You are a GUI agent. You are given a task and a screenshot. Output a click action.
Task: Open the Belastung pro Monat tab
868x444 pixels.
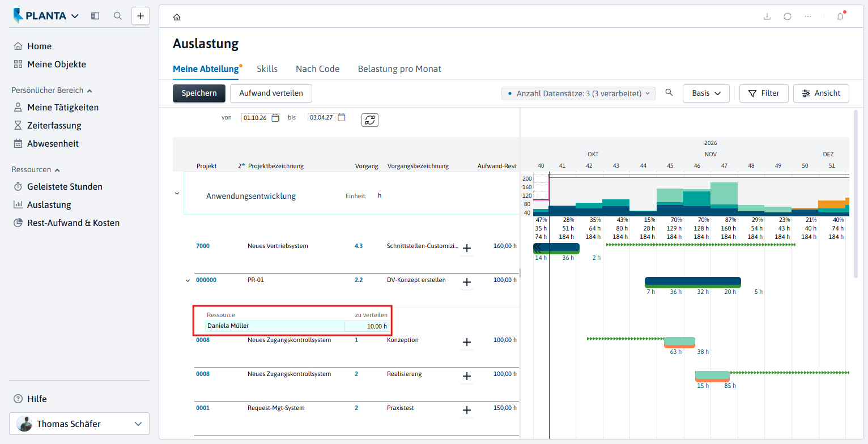coord(399,69)
